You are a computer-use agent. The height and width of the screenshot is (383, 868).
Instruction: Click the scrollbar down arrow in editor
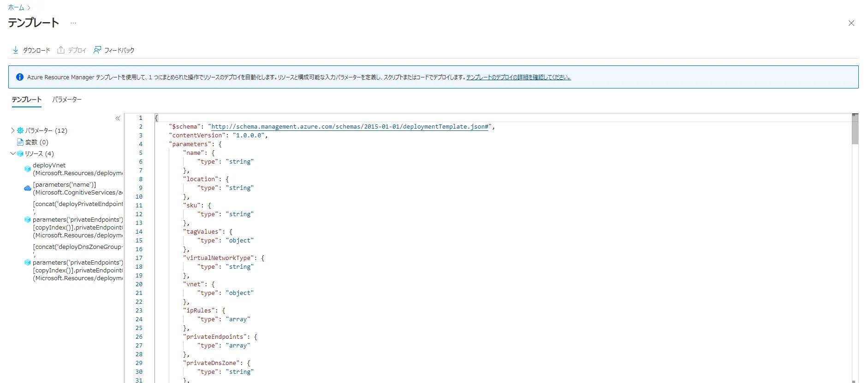(855, 381)
